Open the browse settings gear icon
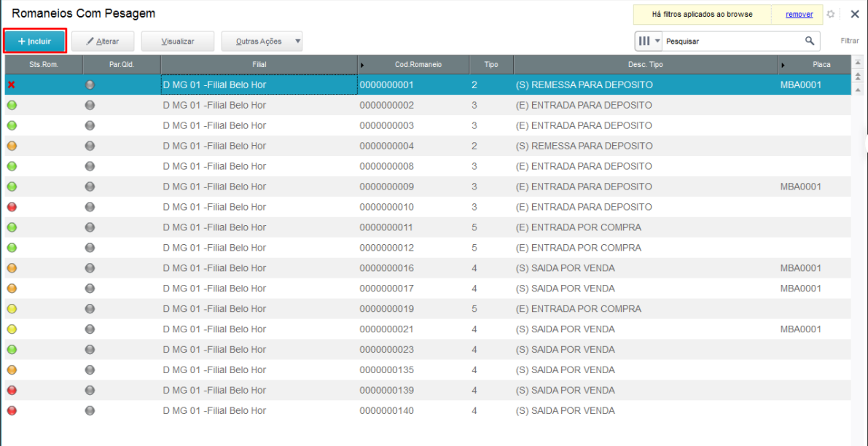The image size is (868, 446). (x=830, y=15)
